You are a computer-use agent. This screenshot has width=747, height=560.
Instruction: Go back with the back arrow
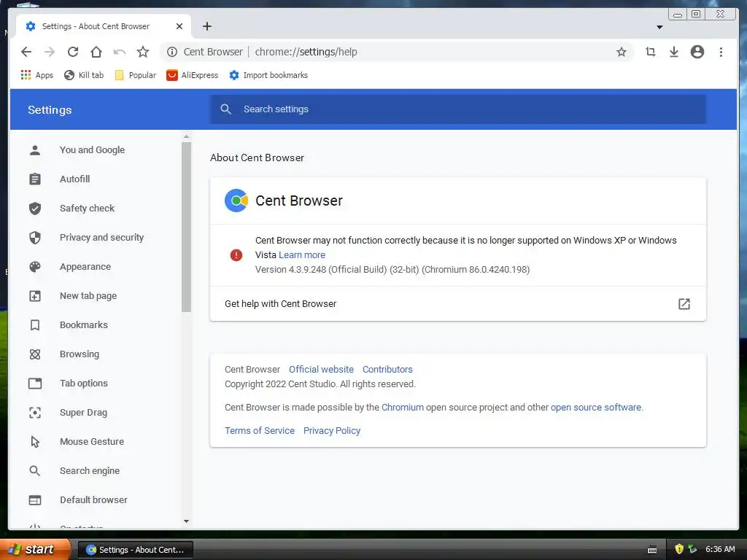point(26,52)
